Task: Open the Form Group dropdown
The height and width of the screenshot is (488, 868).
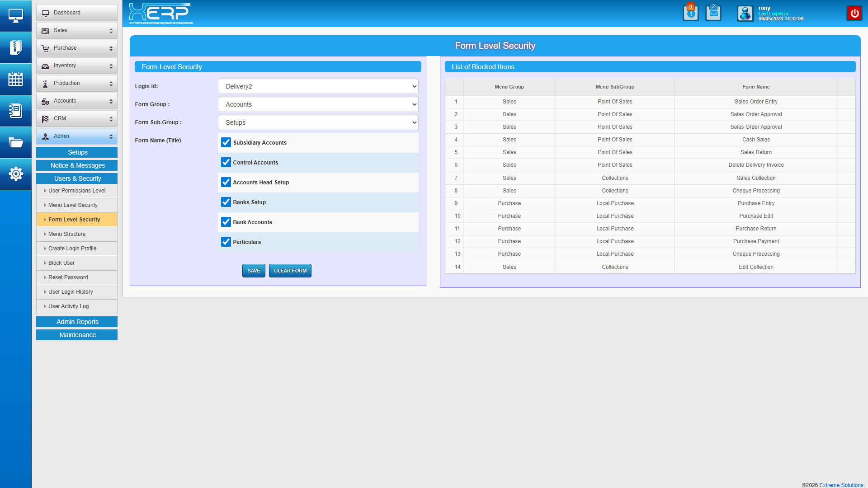Action: [318, 104]
